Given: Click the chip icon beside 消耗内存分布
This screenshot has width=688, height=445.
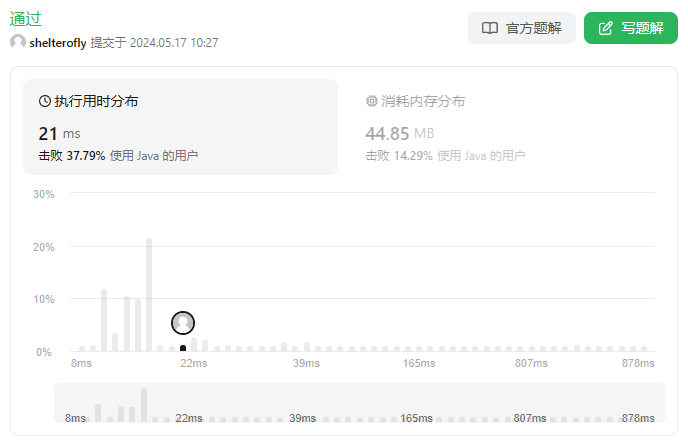Looking at the screenshot, I should click(x=372, y=101).
